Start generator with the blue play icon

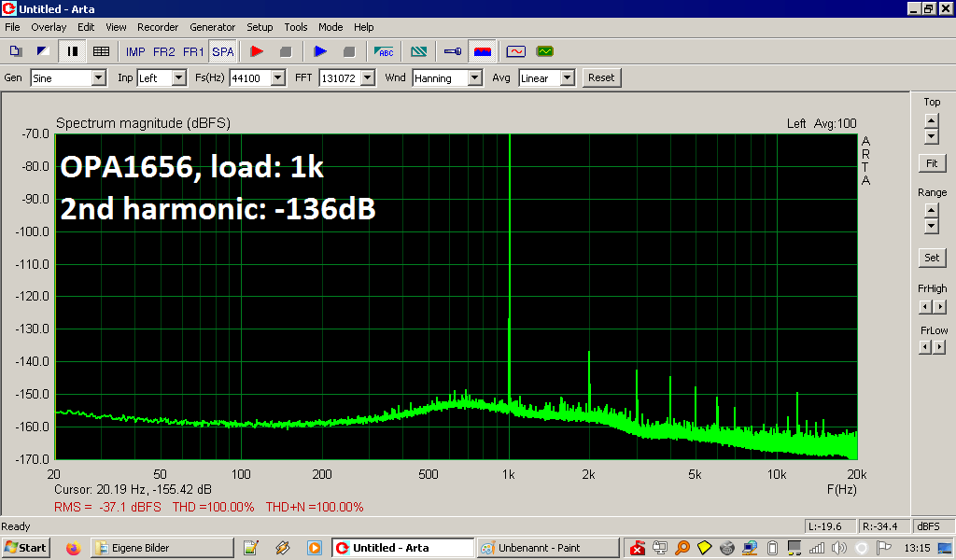pos(320,51)
